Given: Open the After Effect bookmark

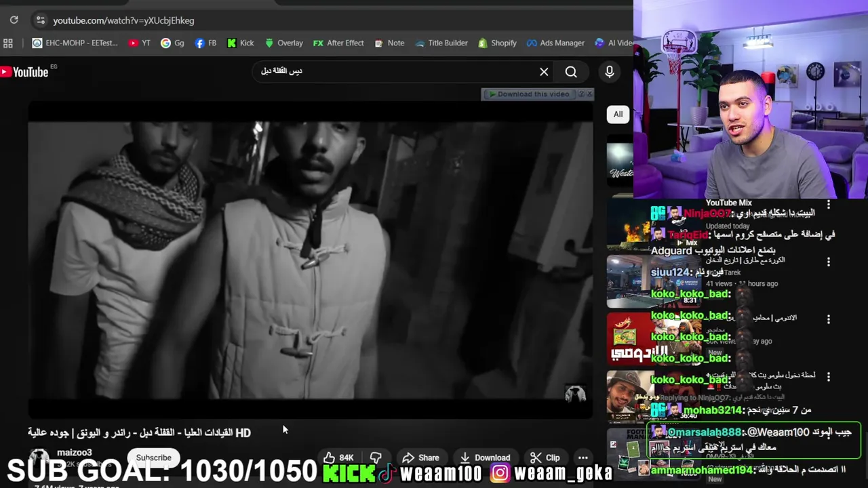Looking at the screenshot, I should click(x=338, y=43).
